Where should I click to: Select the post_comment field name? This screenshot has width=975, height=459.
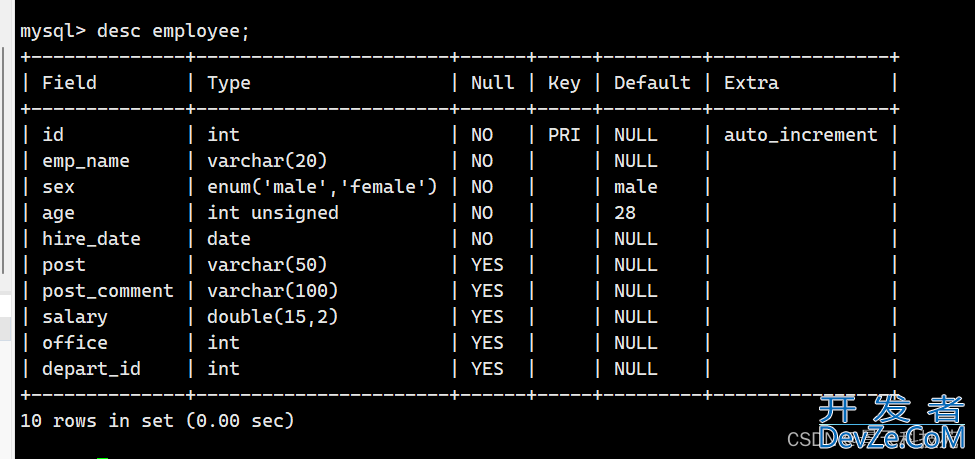pos(108,292)
